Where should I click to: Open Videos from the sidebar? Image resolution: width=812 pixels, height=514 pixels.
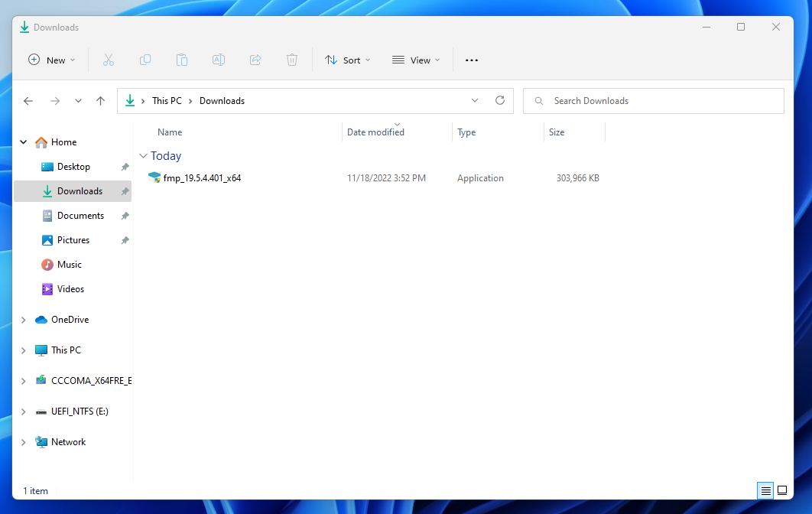pyautogui.click(x=70, y=288)
